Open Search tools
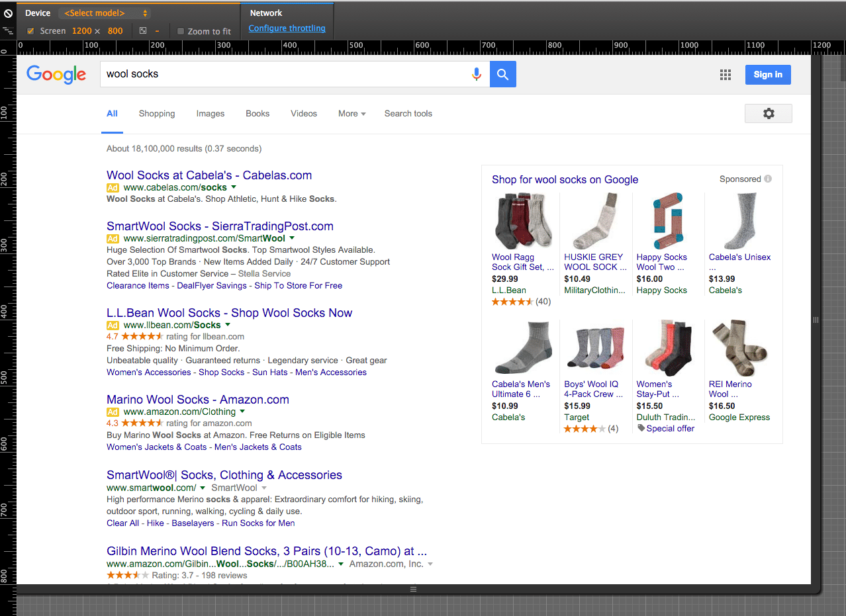The image size is (846, 616). (x=408, y=114)
